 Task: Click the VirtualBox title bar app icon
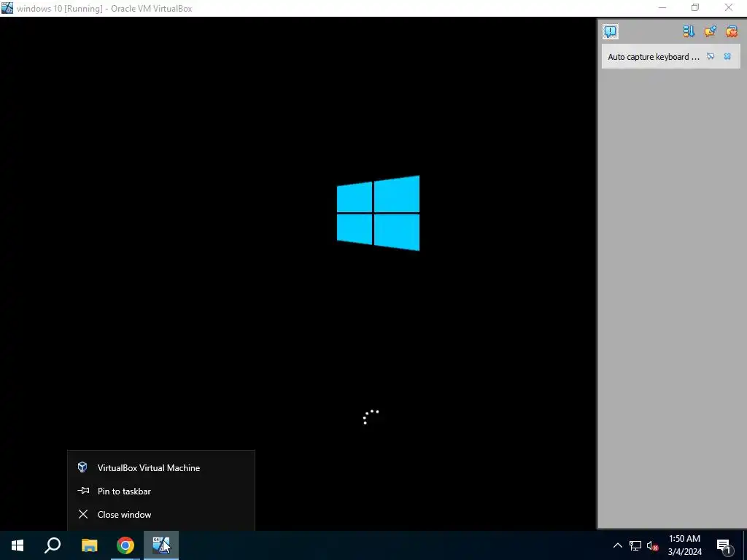pyautogui.click(x=7, y=8)
